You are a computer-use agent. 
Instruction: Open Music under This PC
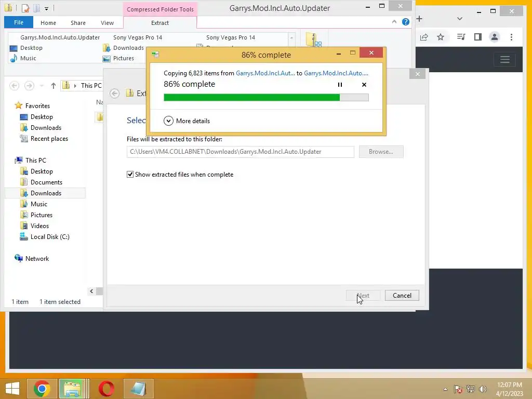[x=34, y=204]
